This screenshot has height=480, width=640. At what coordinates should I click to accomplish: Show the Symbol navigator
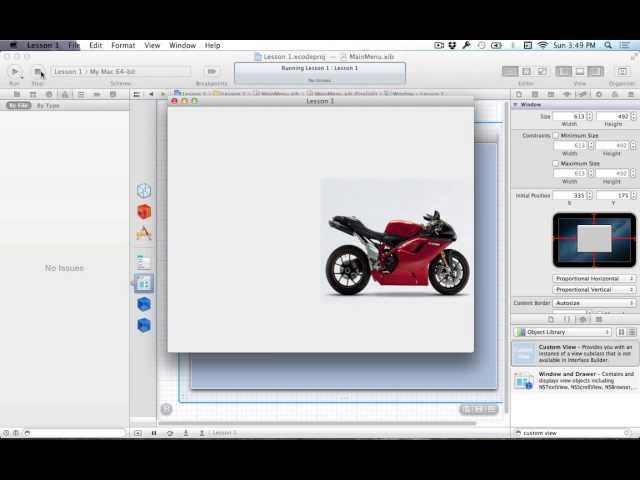[33, 94]
